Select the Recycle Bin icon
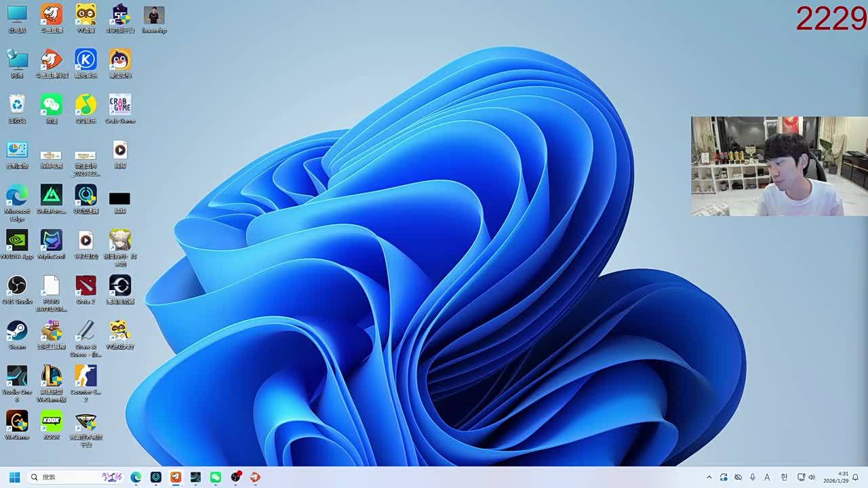This screenshot has height=488, width=868. pos(17,105)
